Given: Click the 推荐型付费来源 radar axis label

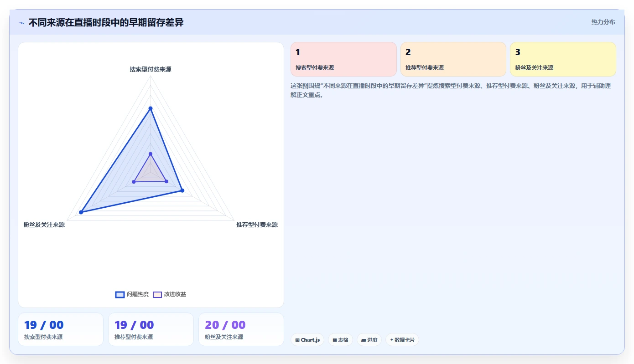Looking at the screenshot, I should pyautogui.click(x=257, y=225).
